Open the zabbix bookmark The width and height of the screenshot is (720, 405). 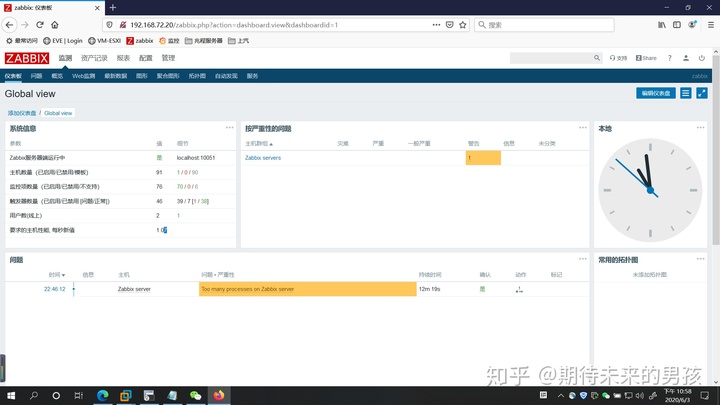[x=140, y=40]
